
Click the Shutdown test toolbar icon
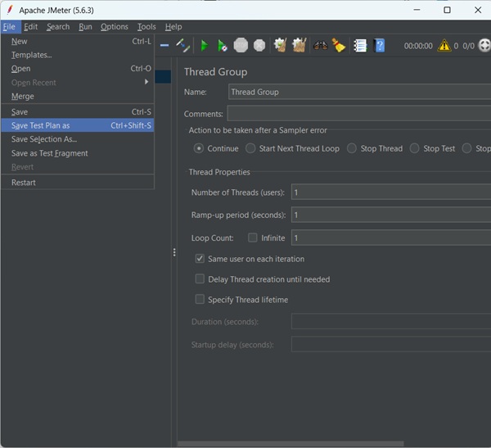[259, 46]
